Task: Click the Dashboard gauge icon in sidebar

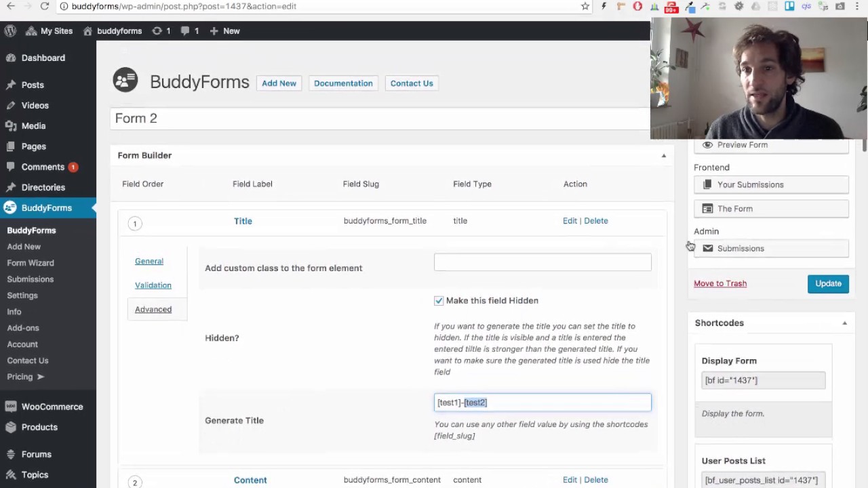Action: (10, 58)
